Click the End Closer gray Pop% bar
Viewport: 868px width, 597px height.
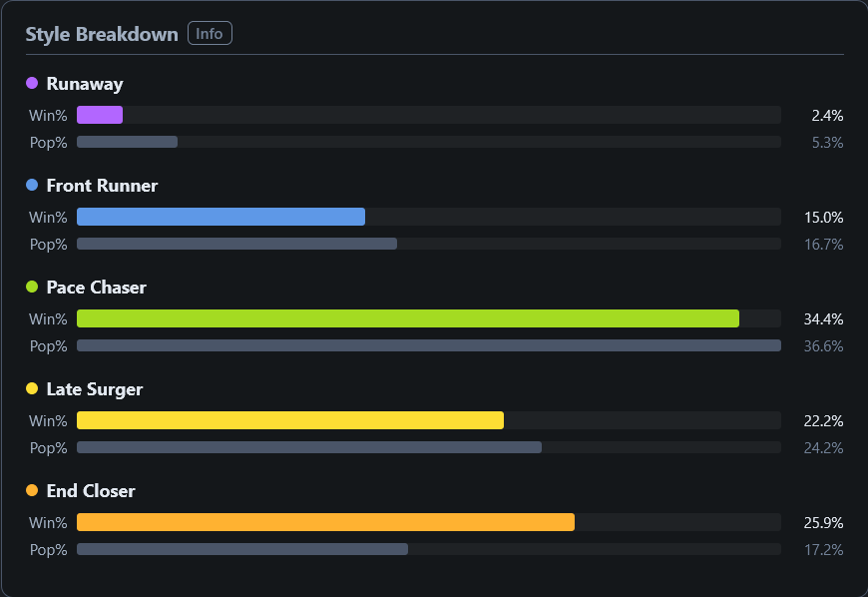(242, 550)
